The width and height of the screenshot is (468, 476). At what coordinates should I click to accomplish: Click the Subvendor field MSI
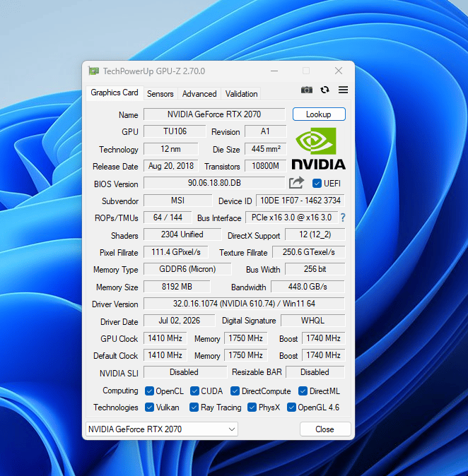coord(177,201)
